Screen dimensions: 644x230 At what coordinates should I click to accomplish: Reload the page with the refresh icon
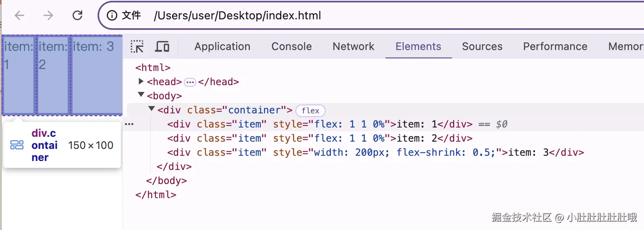pos(77,15)
